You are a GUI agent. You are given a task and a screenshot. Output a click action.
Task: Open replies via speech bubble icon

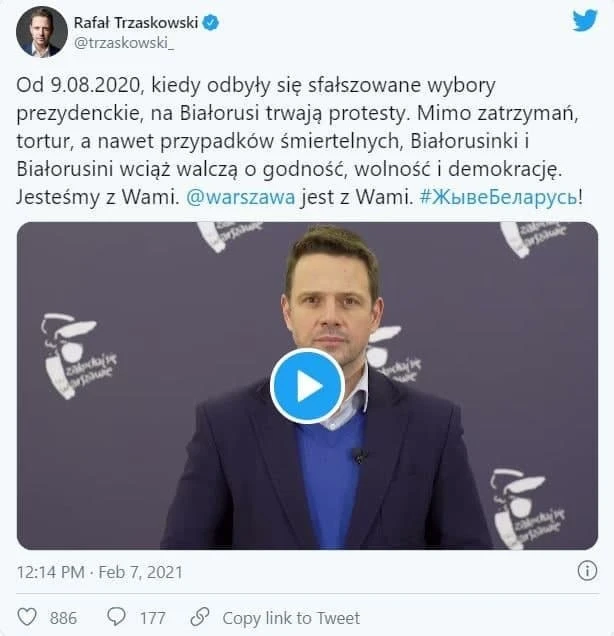pyautogui.click(x=116, y=617)
